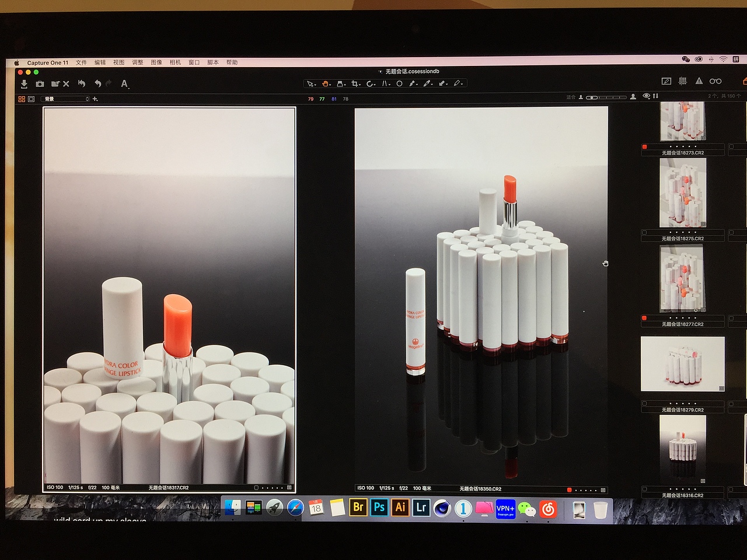Open the 窗口 menu
The width and height of the screenshot is (747, 560).
(x=194, y=62)
